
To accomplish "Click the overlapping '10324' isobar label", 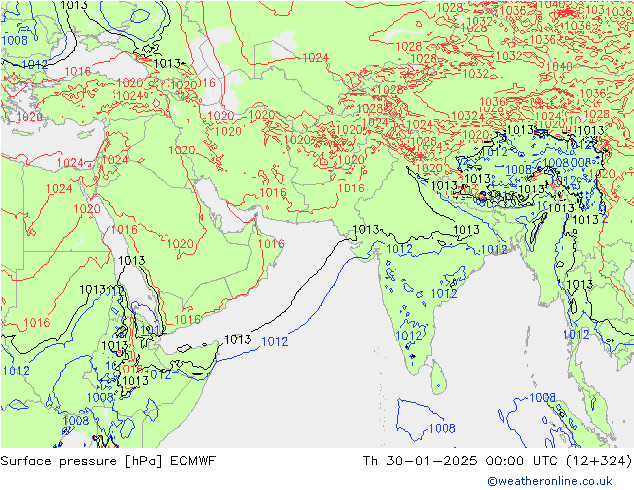I will [x=468, y=116].
